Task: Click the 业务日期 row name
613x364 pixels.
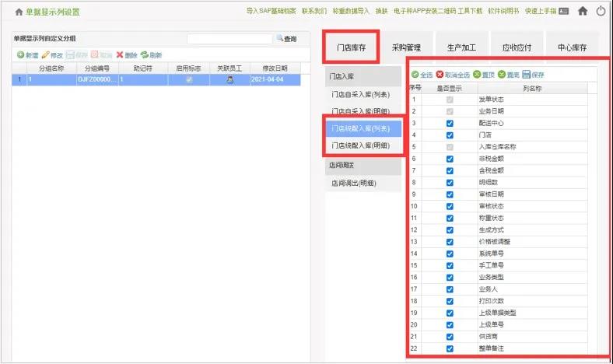Action: [492, 111]
